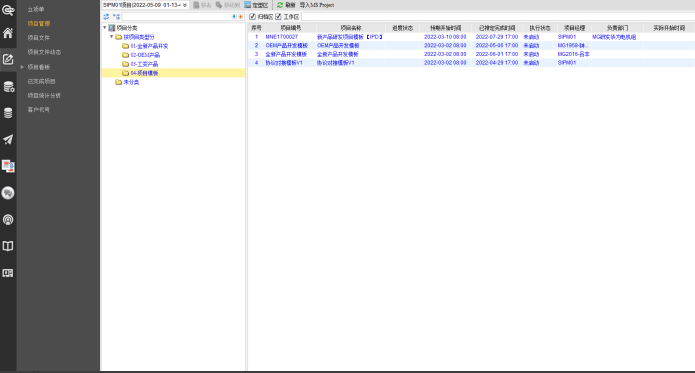Sort by 已排定完成时间 column header
The width and height of the screenshot is (695, 373).
click(x=497, y=28)
